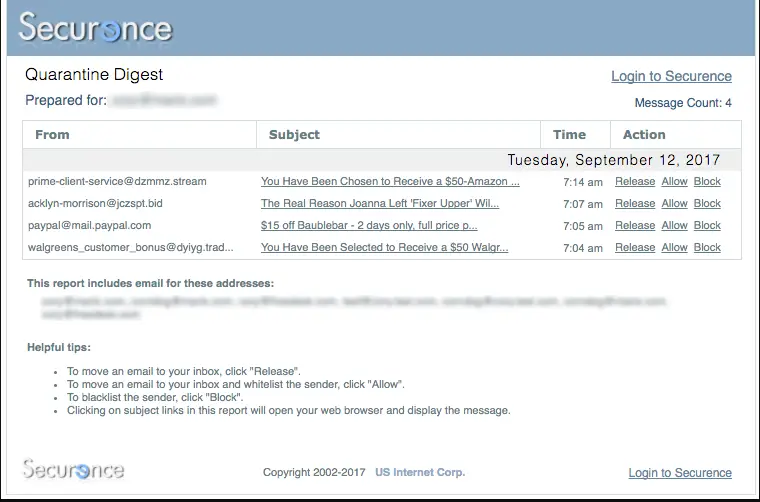The width and height of the screenshot is (760, 502).
Task: Open the $50-Amazon subject link
Action: [x=390, y=181]
